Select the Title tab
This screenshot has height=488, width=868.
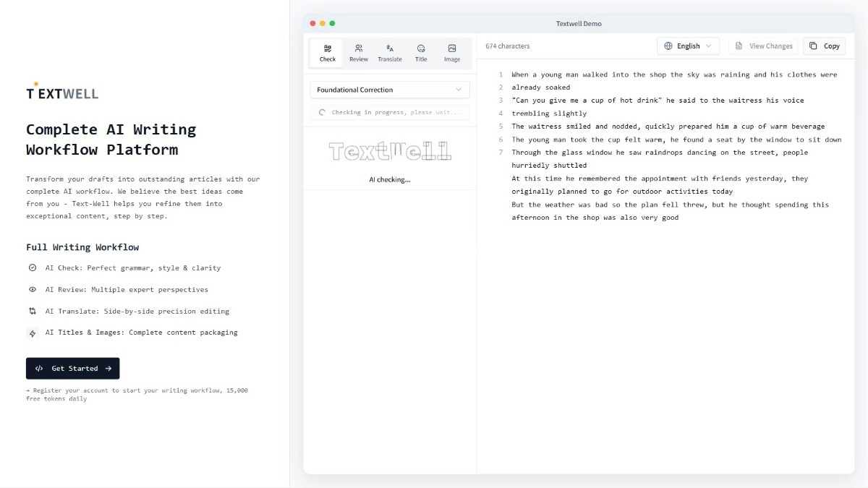coord(421,53)
